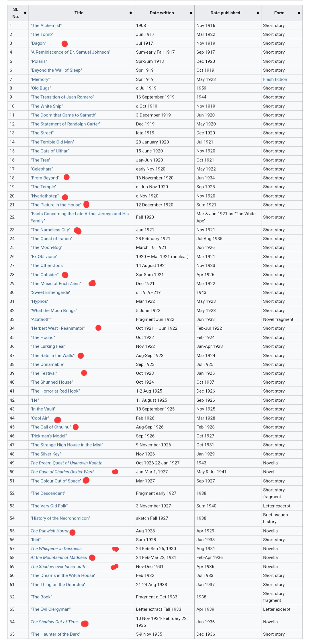Image resolution: width=309 pixels, height=644 pixels.
Task: Open "The Other Gods" link
Action: [x=47, y=266]
